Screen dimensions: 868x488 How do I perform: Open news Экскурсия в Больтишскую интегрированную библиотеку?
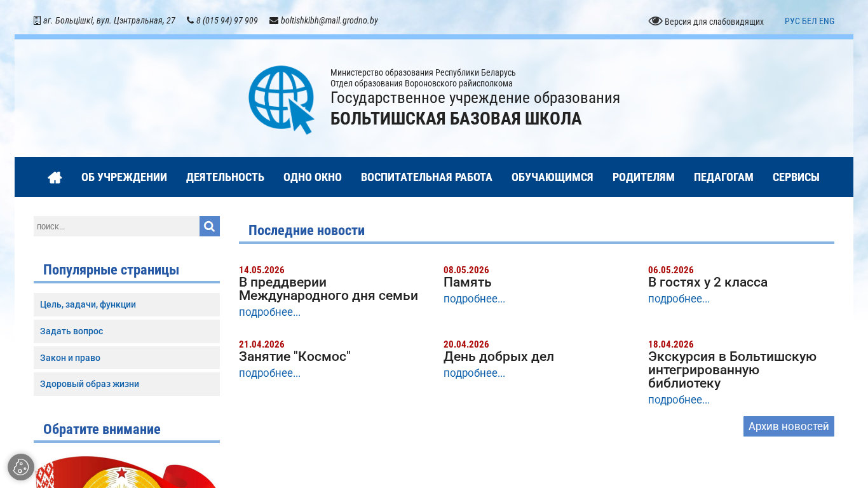(x=732, y=370)
